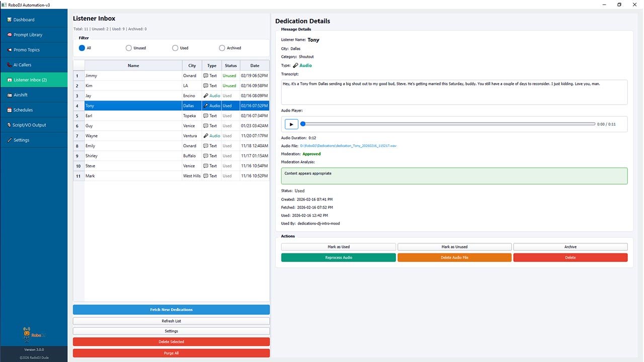Sort list by Status column header
644x362 pixels.
[x=230, y=65]
